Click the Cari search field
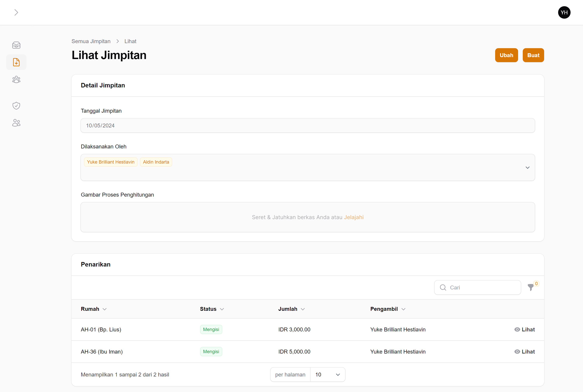 coord(477,287)
